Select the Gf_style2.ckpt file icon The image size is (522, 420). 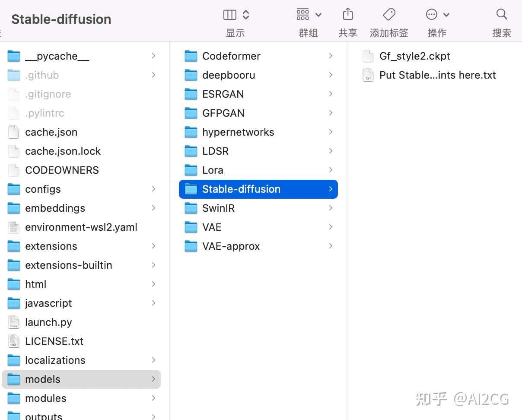[x=368, y=56]
